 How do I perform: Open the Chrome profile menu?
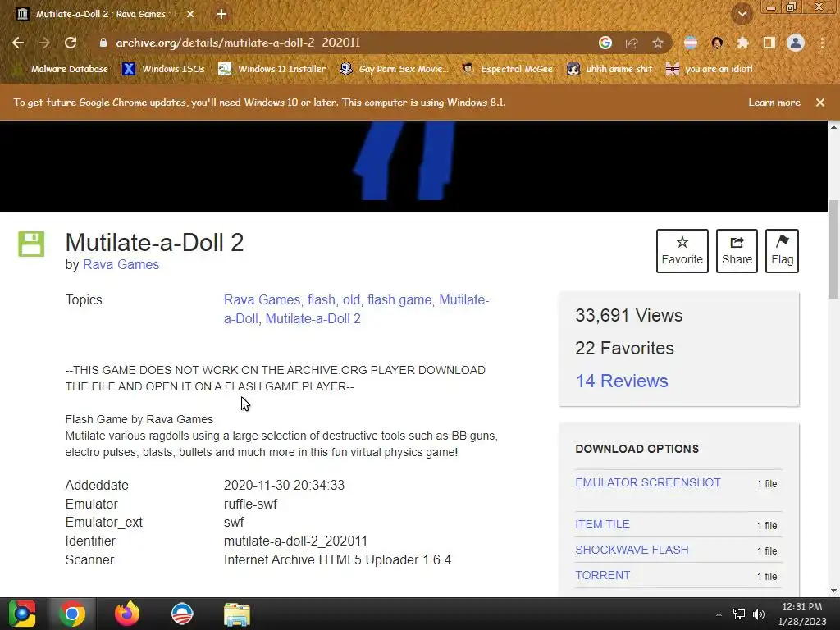coord(796,43)
